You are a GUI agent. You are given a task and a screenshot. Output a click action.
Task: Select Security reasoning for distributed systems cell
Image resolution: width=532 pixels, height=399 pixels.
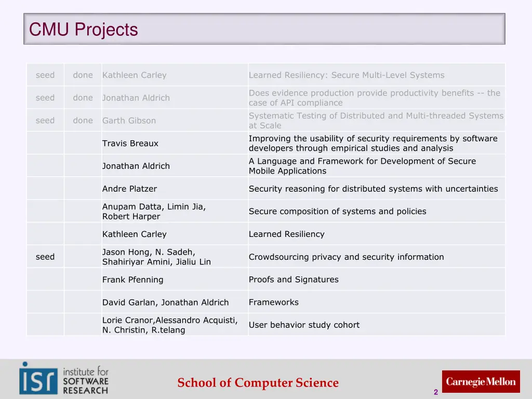[373, 189]
